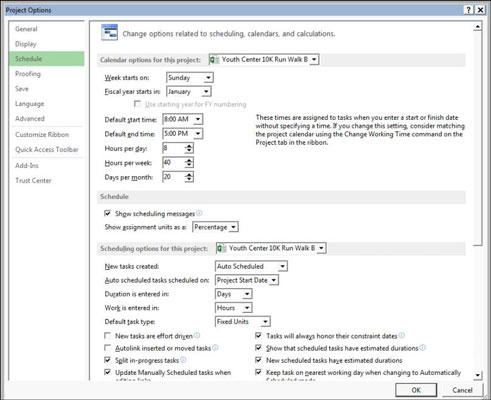Click info icon beside Tasks will always honor constraint dates
Image resolution: width=491 pixels, height=400 pixels.
pos(401,335)
